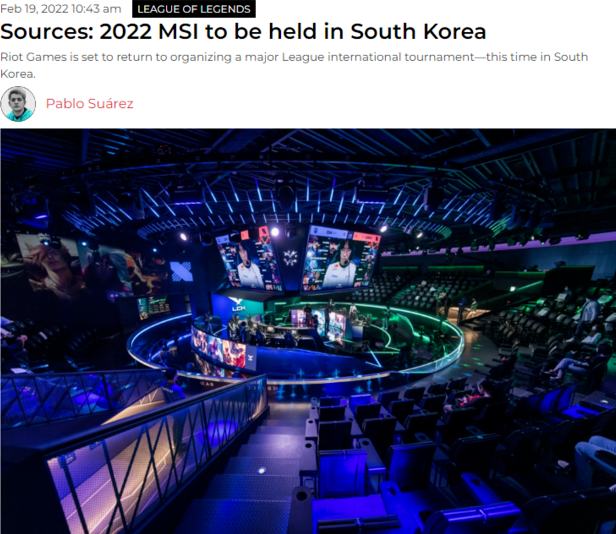Click the glowing DRX X logo on wall

[x=181, y=272]
